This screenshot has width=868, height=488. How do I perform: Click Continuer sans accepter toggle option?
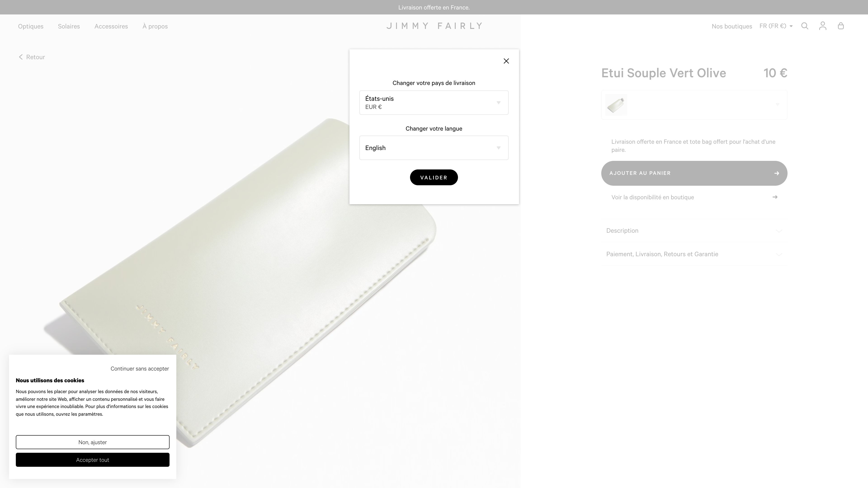click(139, 368)
